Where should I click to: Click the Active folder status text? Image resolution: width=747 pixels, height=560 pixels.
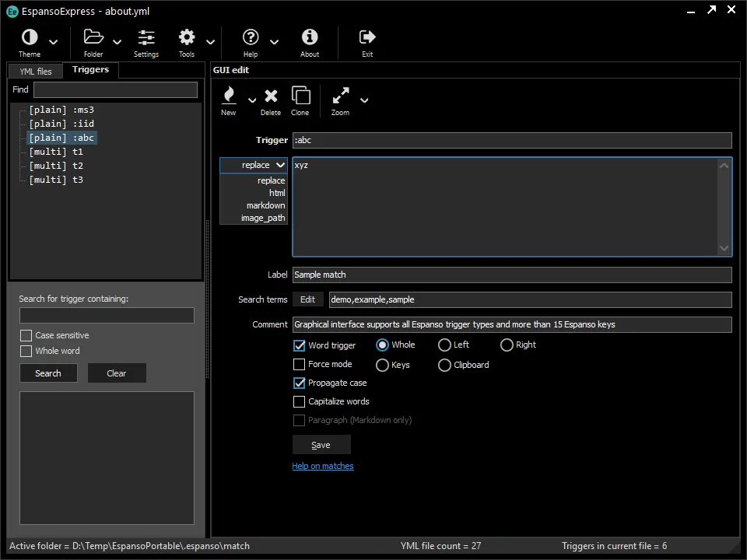click(130, 546)
